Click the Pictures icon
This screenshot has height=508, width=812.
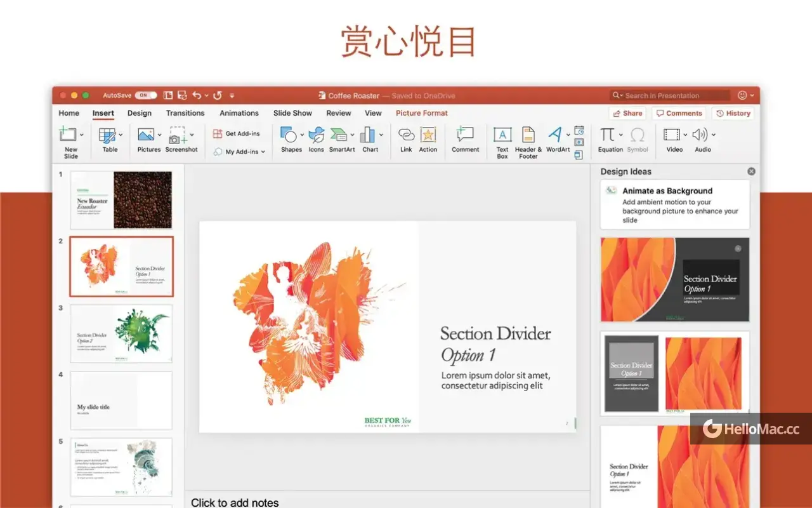pyautogui.click(x=146, y=135)
